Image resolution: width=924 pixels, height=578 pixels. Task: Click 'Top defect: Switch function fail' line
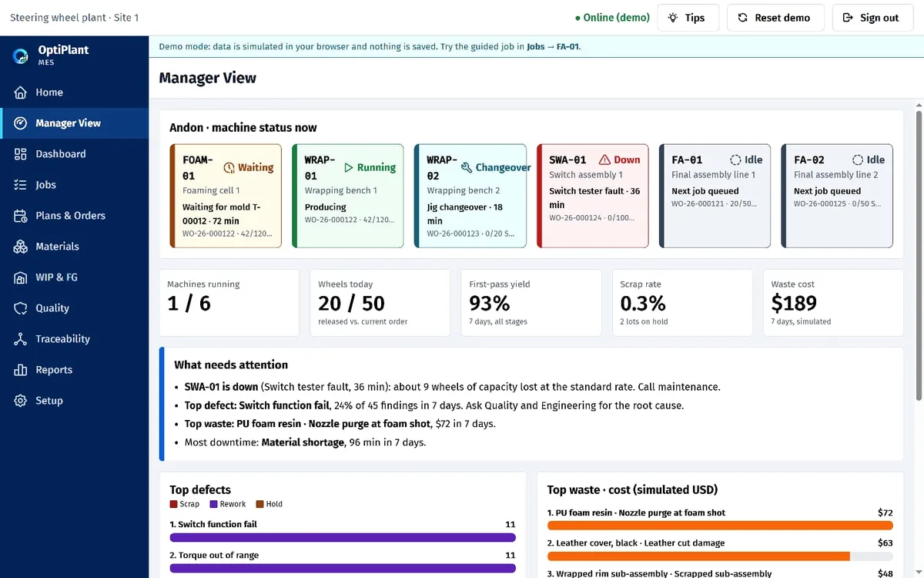pyautogui.click(x=434, y=405)
